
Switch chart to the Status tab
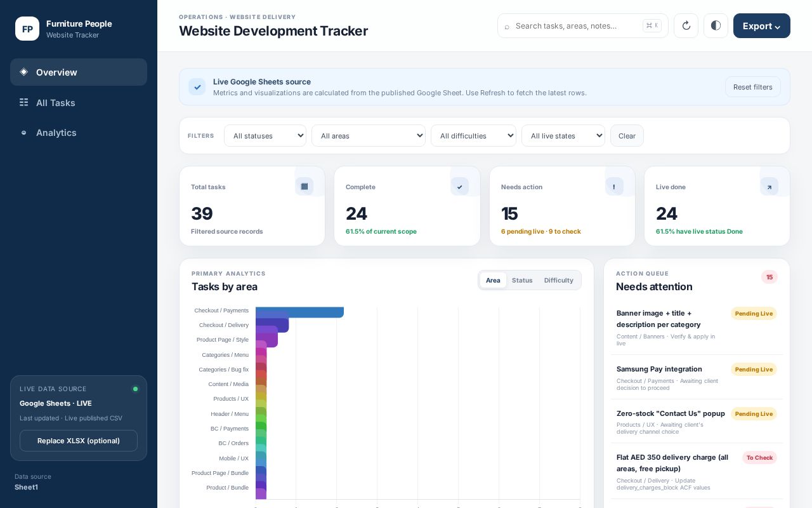[x=522, y=280]
